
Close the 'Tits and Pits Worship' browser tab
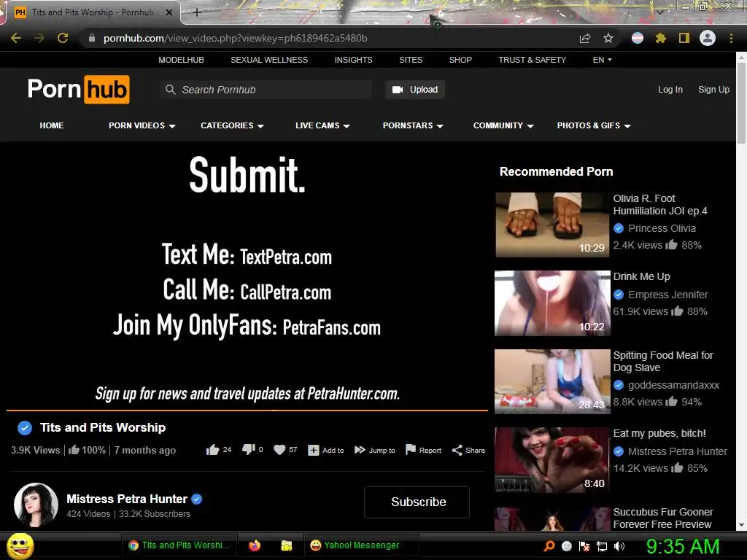point(169,12)
